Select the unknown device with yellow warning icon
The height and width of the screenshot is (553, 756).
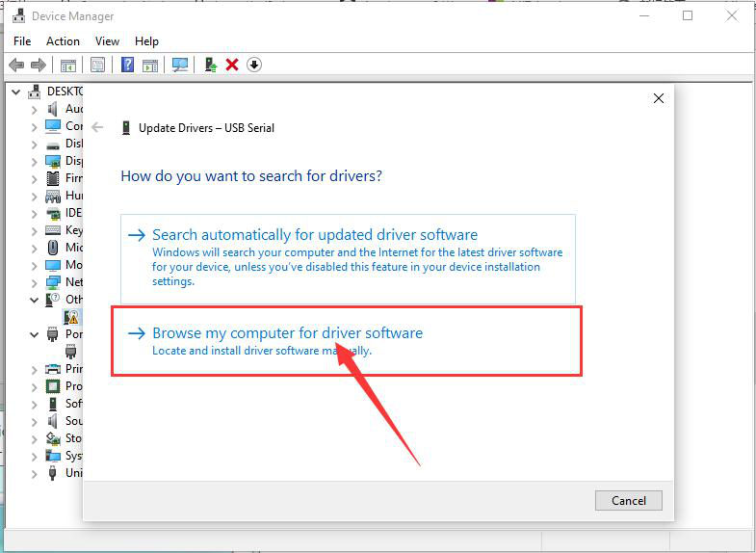71,317
